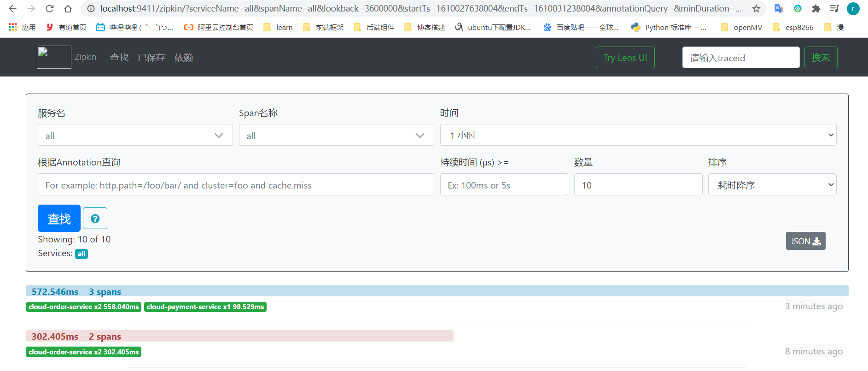The width and height of the screenshot is (868, 371).
Task: Click cloud-order-service x2 302.405ms tag
Action: point(83,352)
